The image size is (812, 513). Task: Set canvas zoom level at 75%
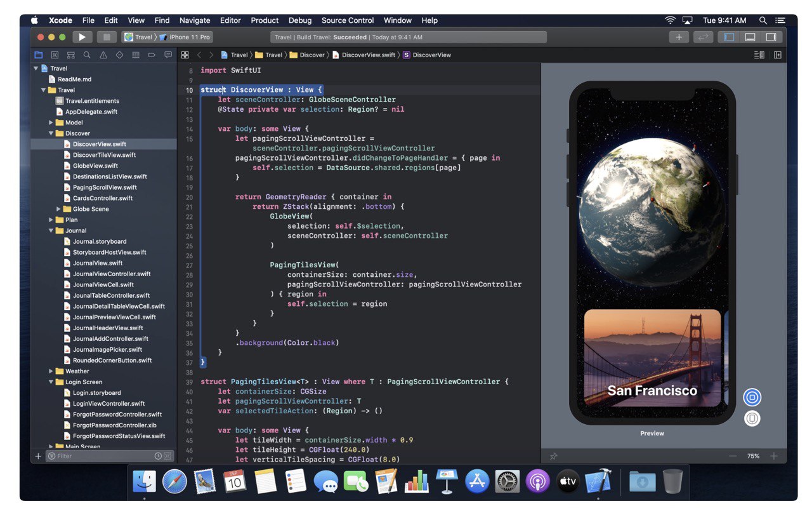753,456
